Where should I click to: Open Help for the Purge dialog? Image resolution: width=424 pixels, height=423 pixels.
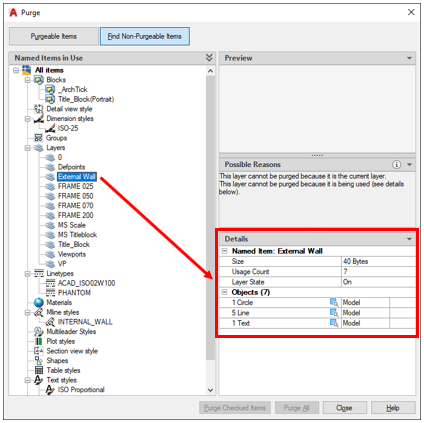pos(393,408)
